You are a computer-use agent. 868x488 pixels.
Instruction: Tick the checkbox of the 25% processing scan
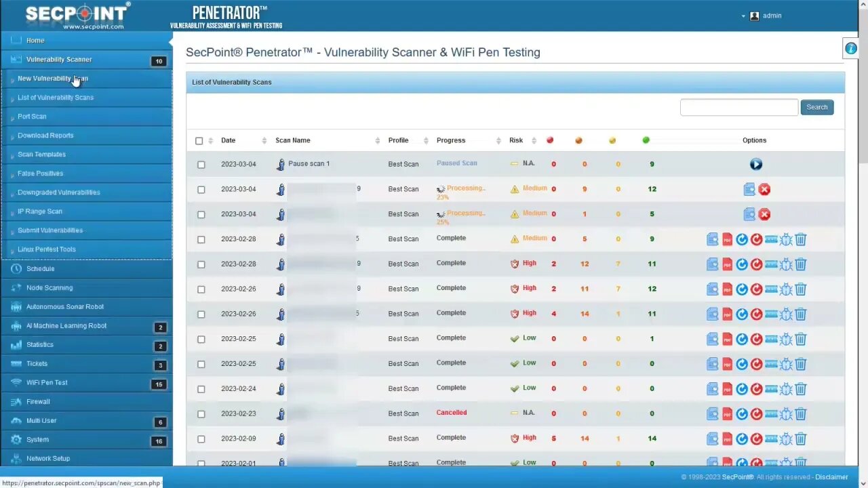201,215
